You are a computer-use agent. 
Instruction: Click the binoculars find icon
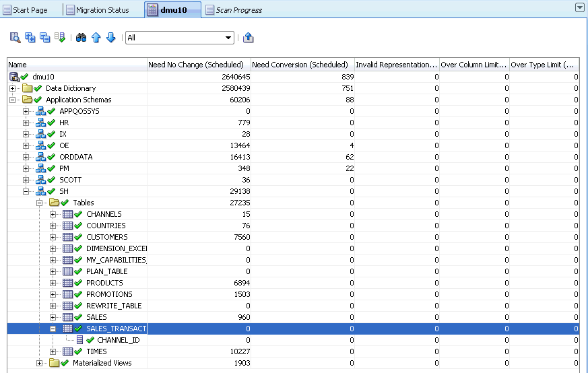tap(81, 38)
